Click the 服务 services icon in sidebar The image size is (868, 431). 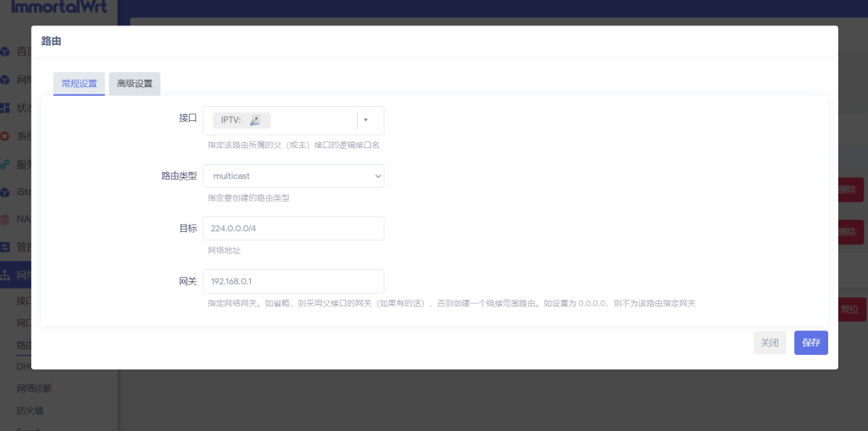click(x=5, y=163)
